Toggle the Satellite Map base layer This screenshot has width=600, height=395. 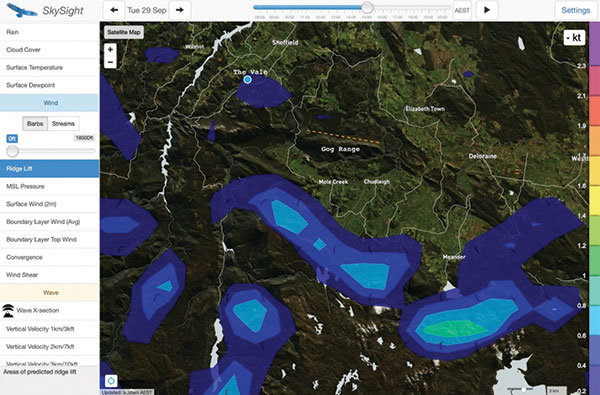pyautogui.click(x=124, y=32)
